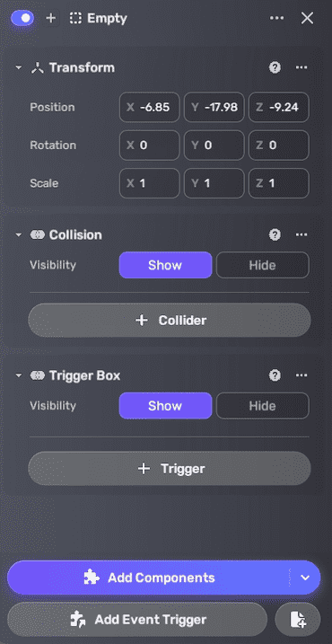Open the object's three-dot options menu
This screenshot has width=332, height=644.
click(x=276, y=19)
